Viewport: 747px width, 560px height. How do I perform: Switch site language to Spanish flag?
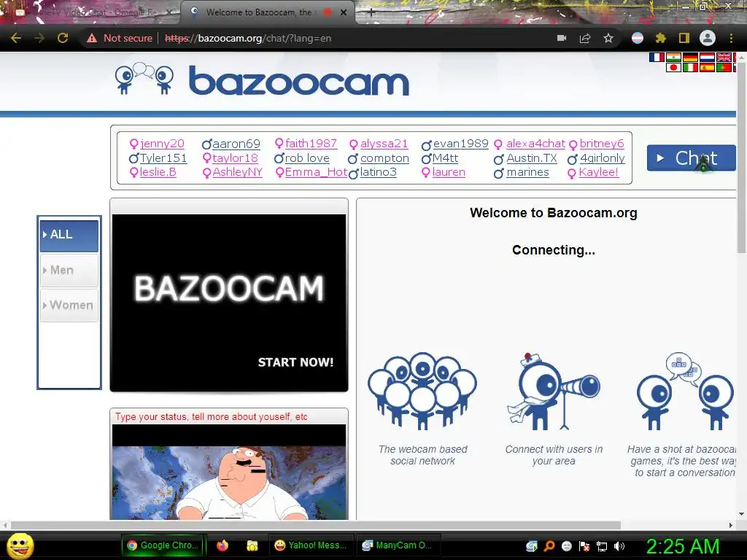pos(707,67)
